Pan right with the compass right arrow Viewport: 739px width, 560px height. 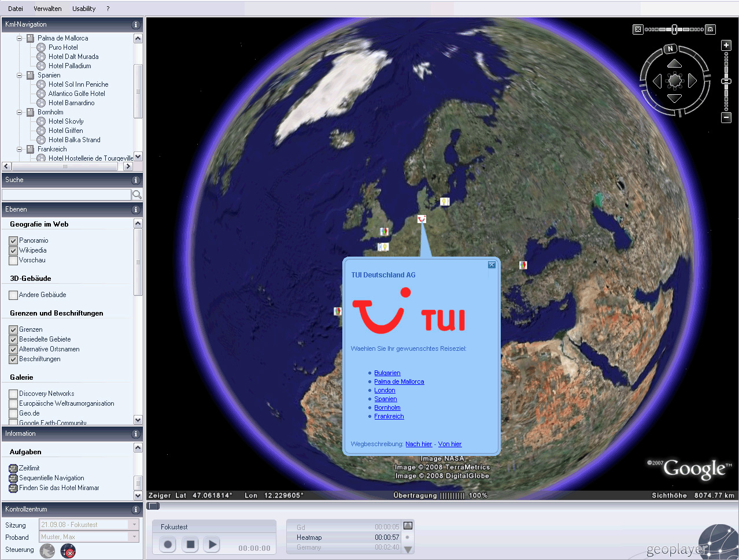(692, 81)
